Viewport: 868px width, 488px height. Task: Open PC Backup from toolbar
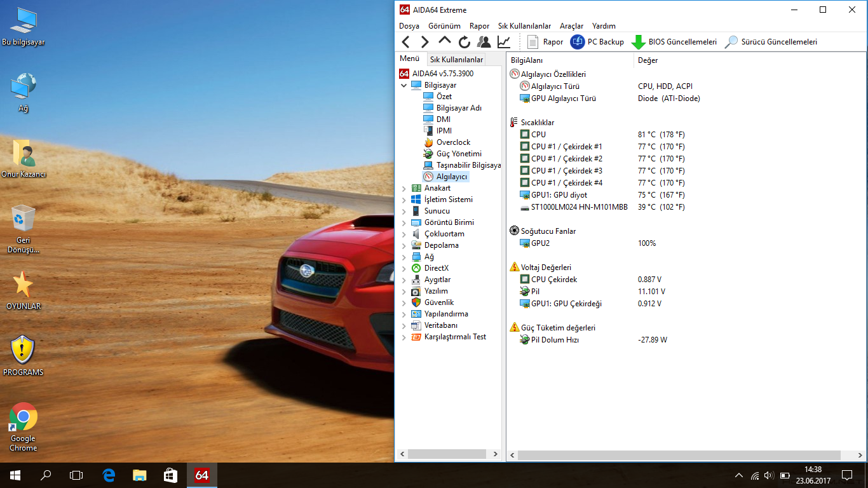point(597,42)
